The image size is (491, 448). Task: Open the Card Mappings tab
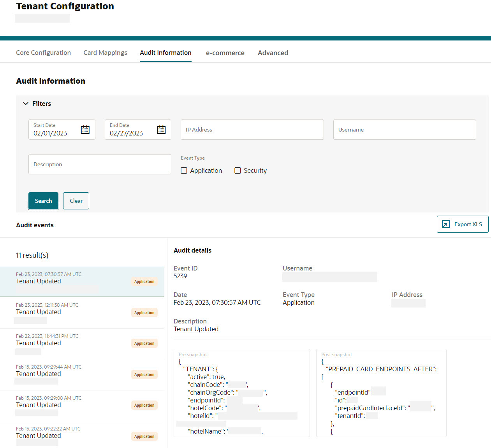pyautogui.click(x=105, y=53)
